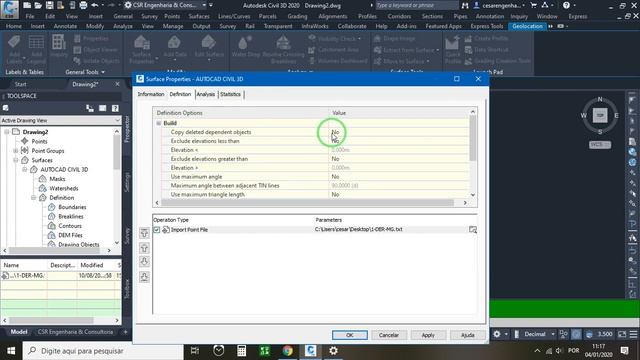Click the move operation up arrow
Screen dimensions: 640x360
(x=144, y=248)
